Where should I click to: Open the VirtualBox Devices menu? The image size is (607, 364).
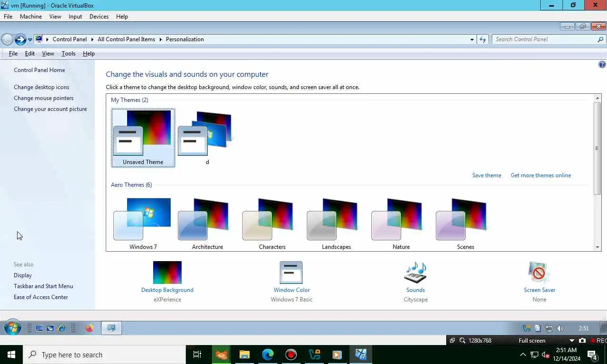[x=99, y=16]
